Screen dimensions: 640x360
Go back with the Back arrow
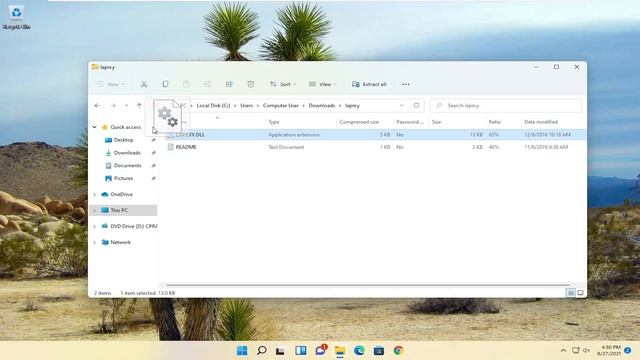[97, 105]
